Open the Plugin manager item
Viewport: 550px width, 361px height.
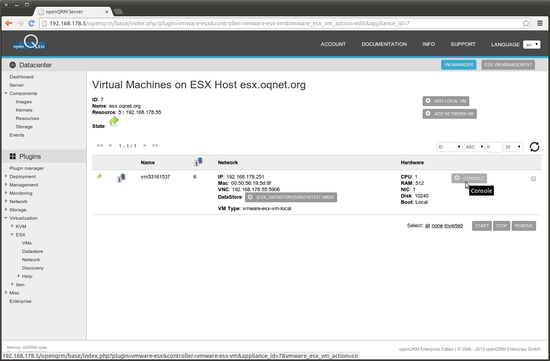click(x=27, y=168)
